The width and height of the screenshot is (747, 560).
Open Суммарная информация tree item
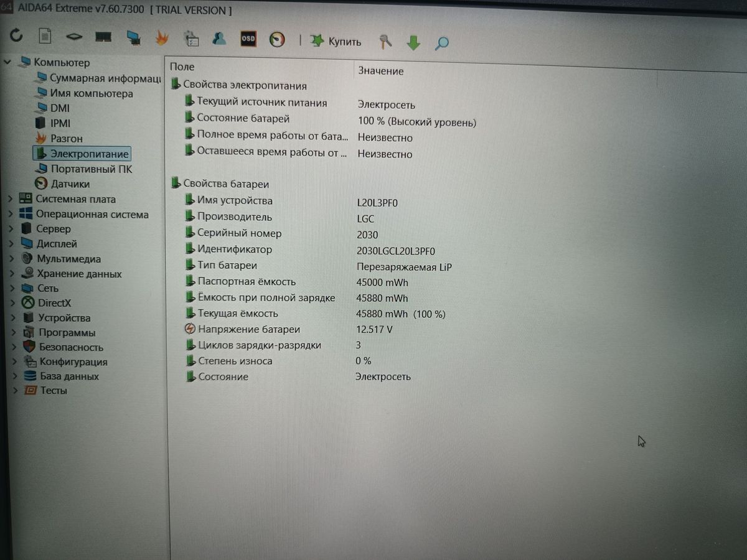pyautogui.click(x=105, y=78)
